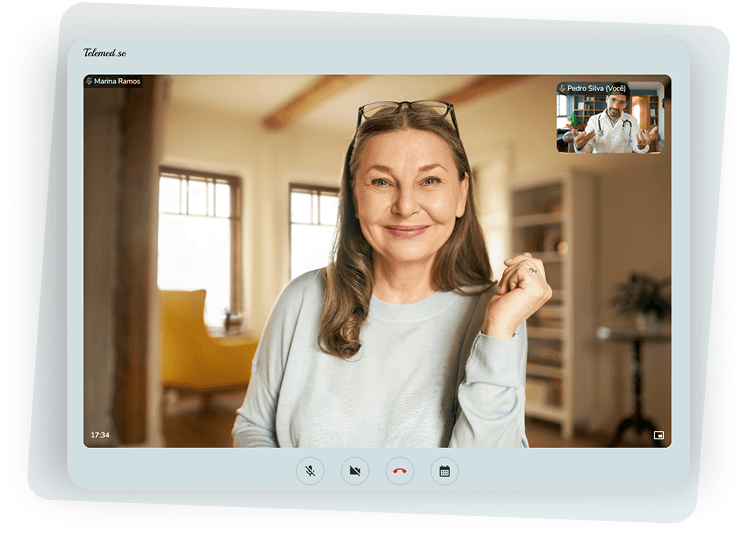Re-enable video via the crossed camera icon
746x534 pixels.
tap(355, 471)
